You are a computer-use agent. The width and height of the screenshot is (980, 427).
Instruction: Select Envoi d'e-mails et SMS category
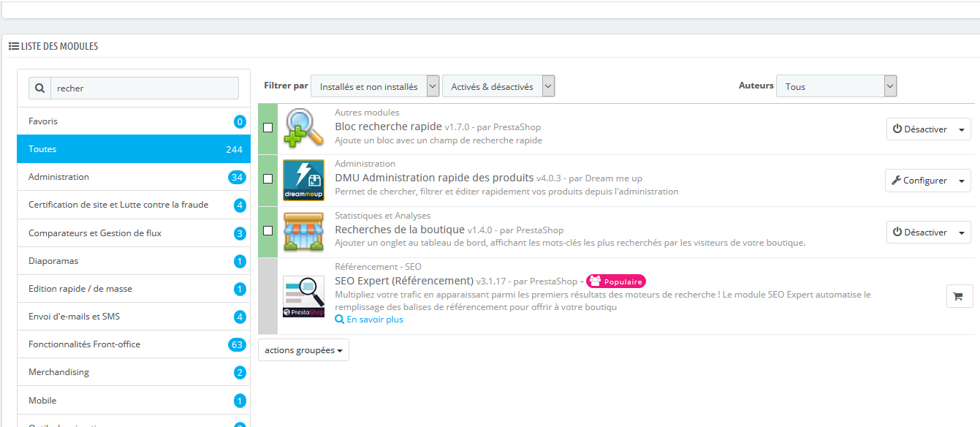134,317
